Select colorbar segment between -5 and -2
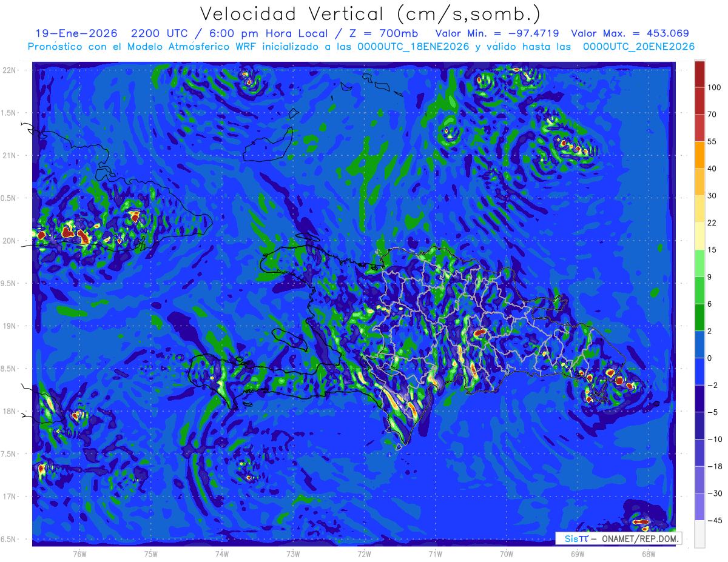The image size is (728, 562). pos(700,398)
